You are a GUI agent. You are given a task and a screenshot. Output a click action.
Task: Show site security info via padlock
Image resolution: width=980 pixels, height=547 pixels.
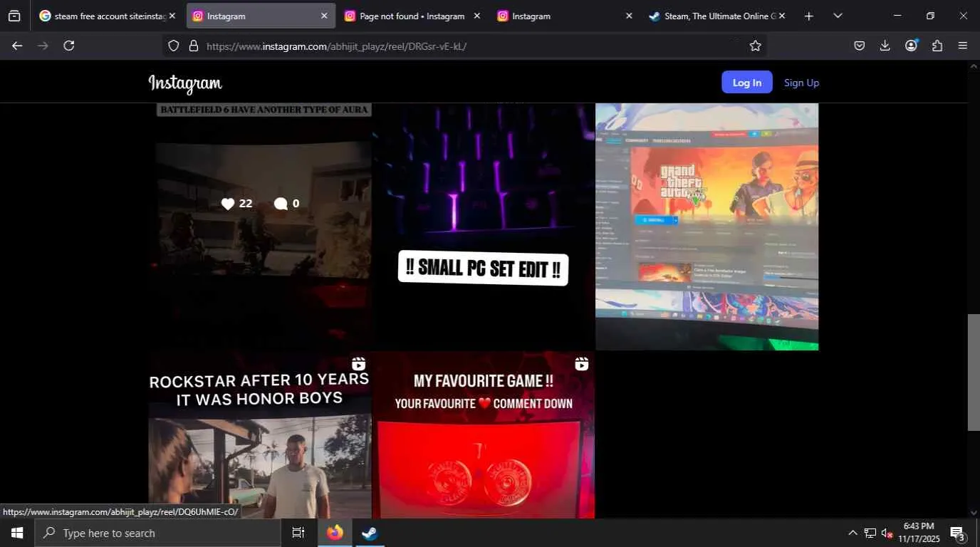click(x=193, y=46)
